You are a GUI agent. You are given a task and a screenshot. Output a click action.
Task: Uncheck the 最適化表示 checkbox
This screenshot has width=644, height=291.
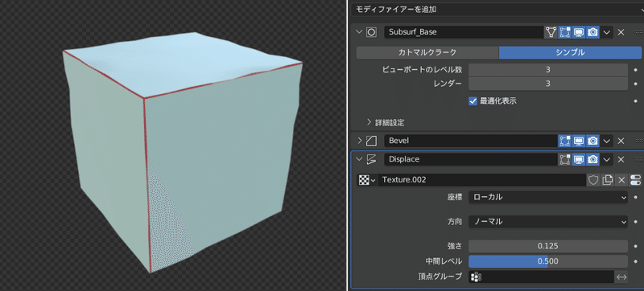(473, 100)
